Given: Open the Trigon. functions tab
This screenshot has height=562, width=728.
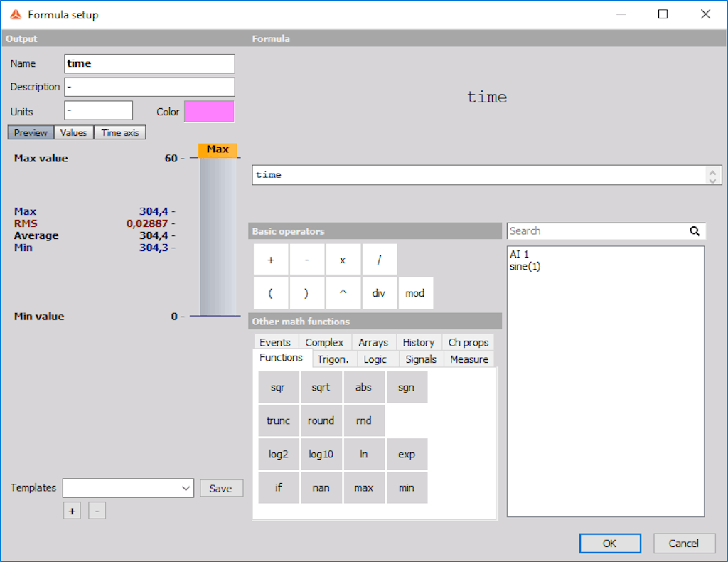Looking at the screenshot, I should coord(333,359).
